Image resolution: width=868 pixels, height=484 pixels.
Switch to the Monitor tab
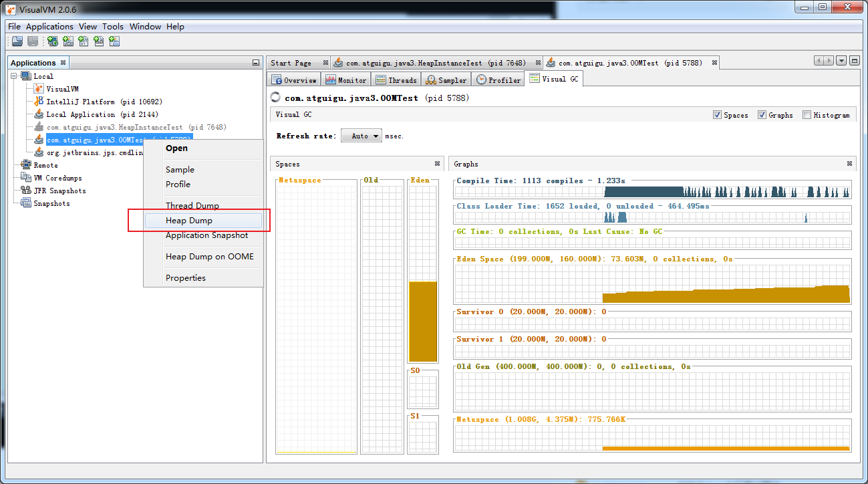(x=346, y=80)
